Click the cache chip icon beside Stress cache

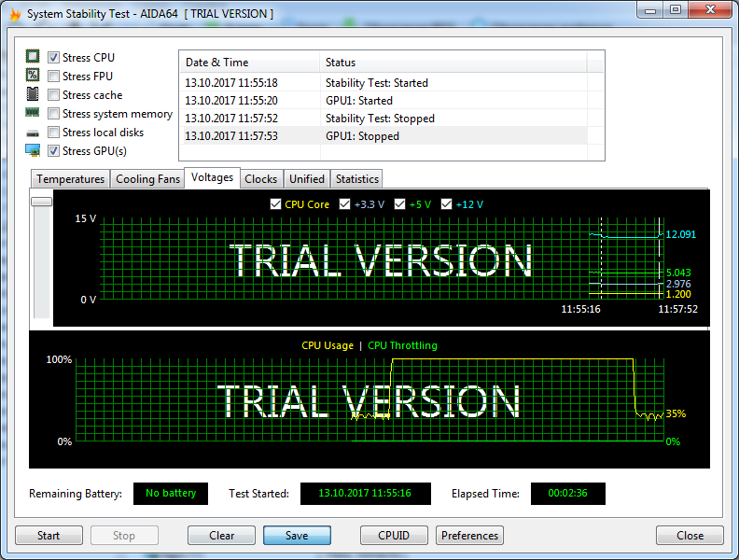pos(33,94)
